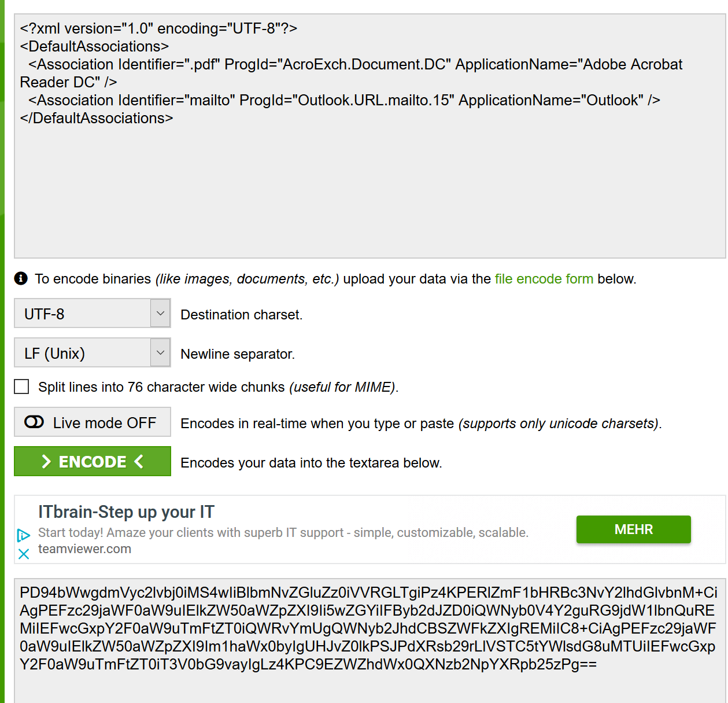Close the ad with the X icon

point(24,554)
